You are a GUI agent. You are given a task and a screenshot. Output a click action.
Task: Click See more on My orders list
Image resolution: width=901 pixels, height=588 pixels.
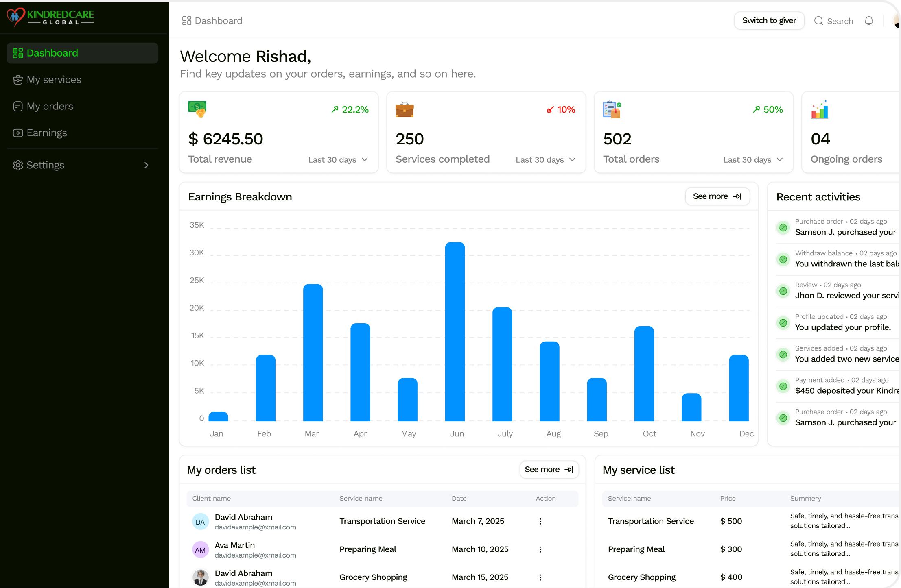tap(549, 470)
